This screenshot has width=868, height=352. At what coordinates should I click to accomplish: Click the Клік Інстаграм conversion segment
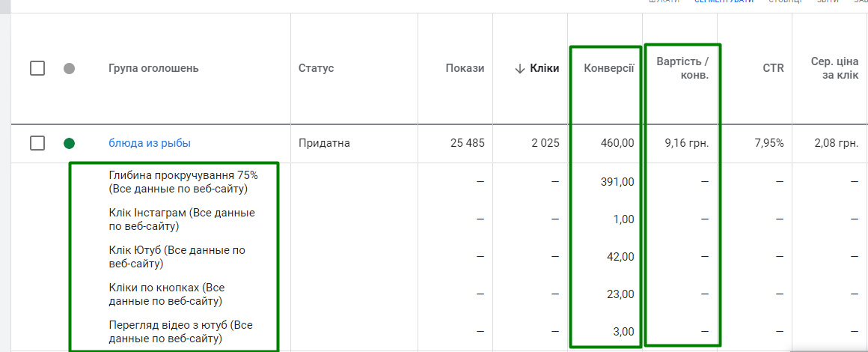click(181, 219)
